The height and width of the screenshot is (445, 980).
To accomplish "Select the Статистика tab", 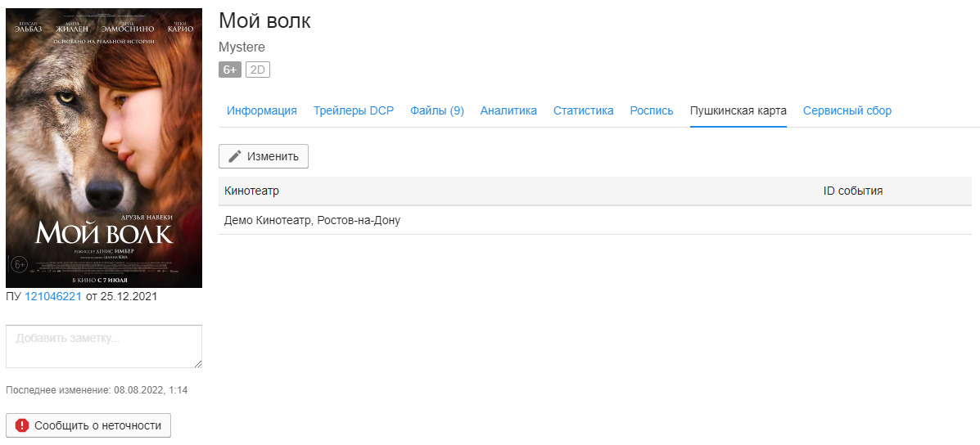I will click(x=583, y=110).
